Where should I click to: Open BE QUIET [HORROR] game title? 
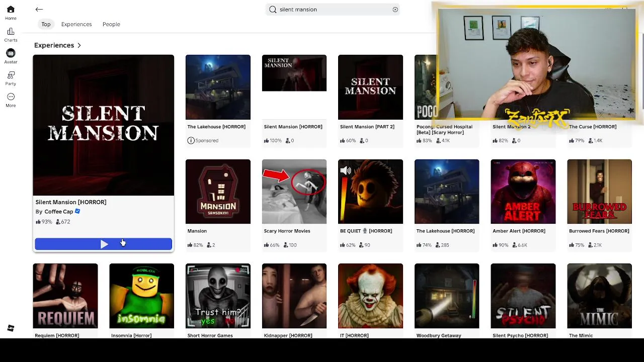pyautogui.click(x=366, y=231)
